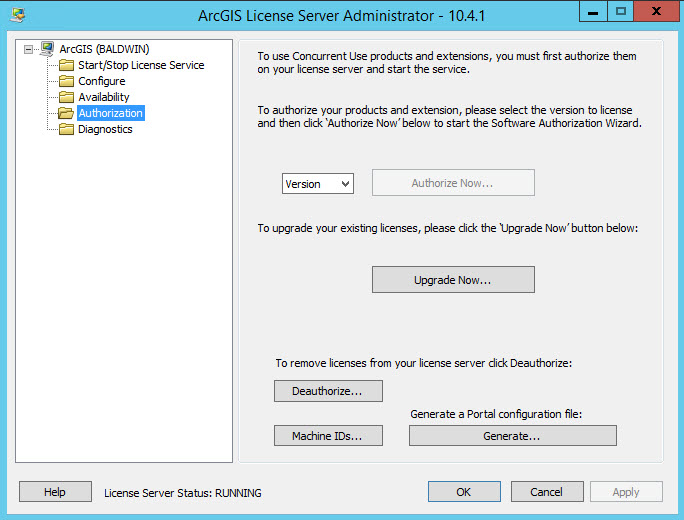Click the Upgrade Now button
The image size is (684, 520).
(453, 280)
